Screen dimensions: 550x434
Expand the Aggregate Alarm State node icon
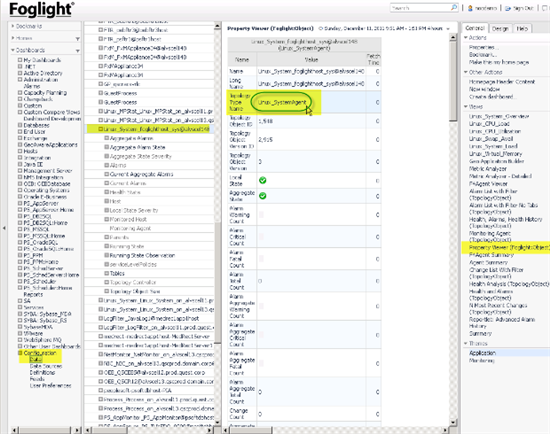107,147
